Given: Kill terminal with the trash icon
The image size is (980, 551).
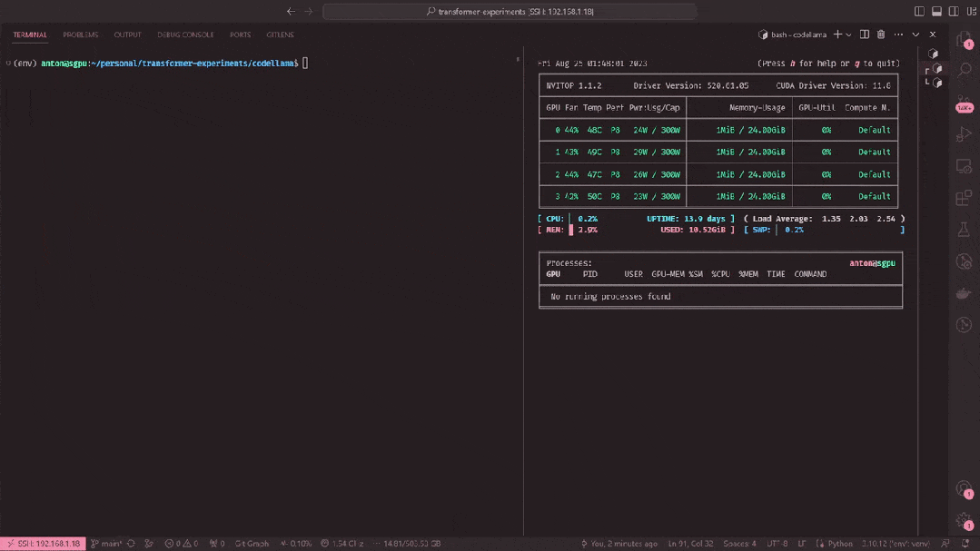Looking at the screenshot, I should [881, 34].
